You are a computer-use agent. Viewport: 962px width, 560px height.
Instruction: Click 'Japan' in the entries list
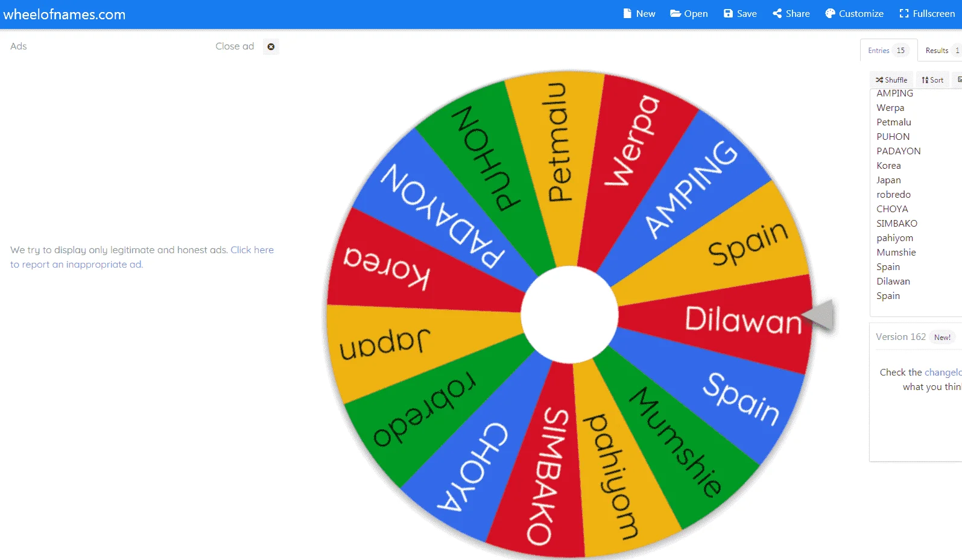(888, 180)
